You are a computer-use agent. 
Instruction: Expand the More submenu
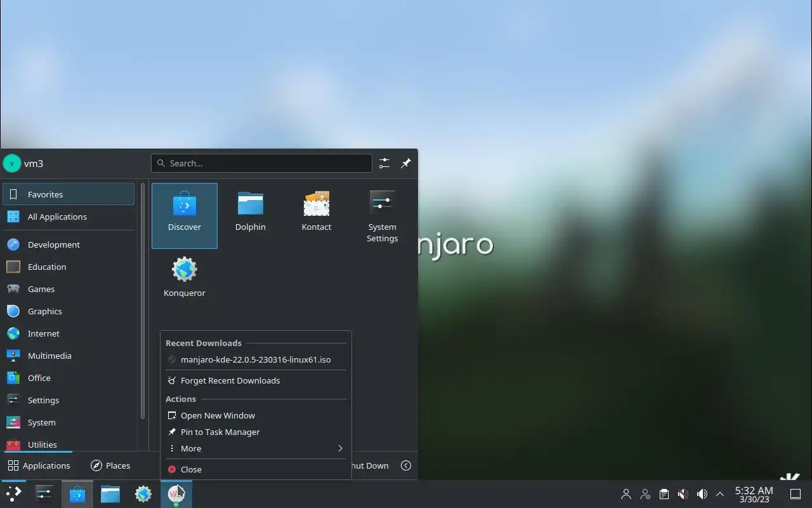(256, 448)
